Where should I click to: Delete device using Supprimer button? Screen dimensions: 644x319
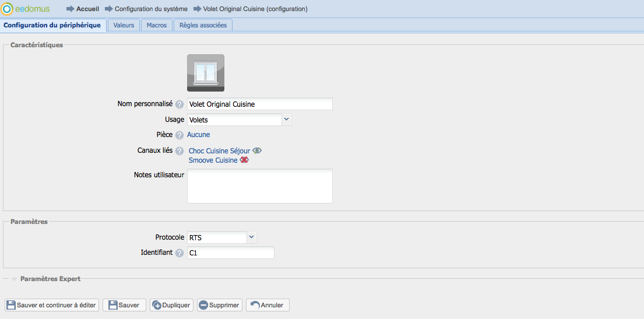click(219, 305)
